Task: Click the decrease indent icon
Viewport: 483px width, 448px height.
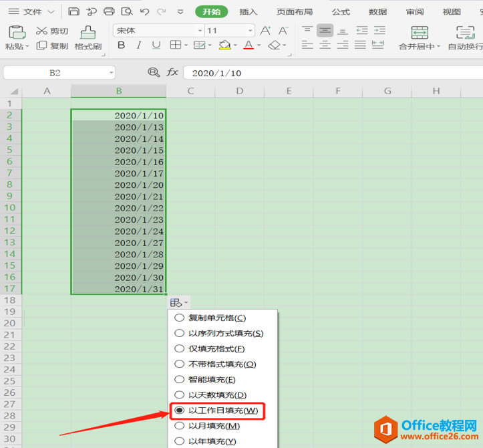Action: point(362,30)
